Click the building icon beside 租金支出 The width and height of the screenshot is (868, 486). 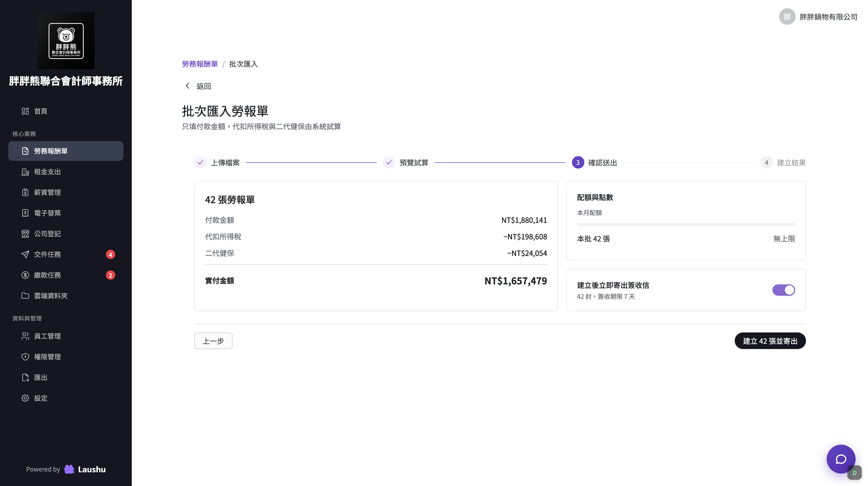(25, 172)
